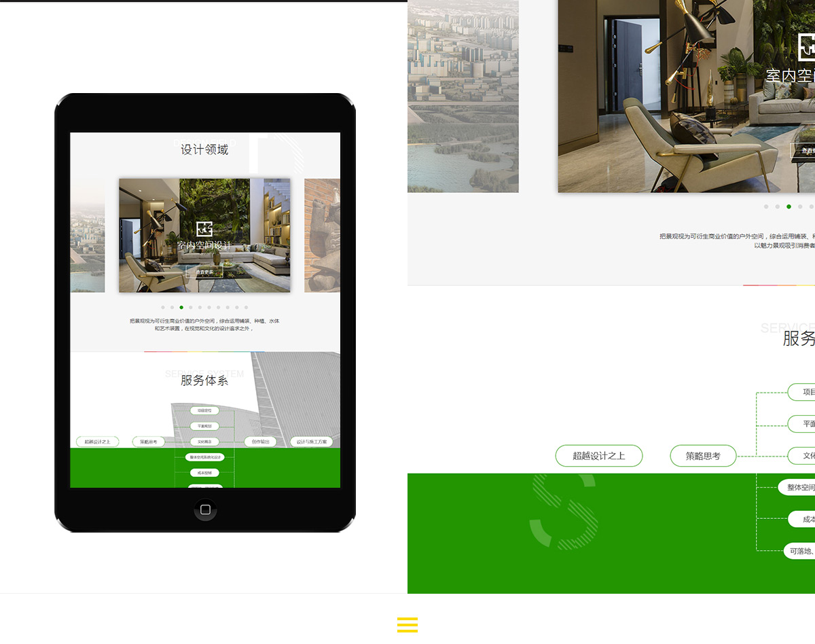Select the first pagination dot in enlarged view
Image resolution: width=815 pixels, height=644 pixels.
tap(766, 207)
